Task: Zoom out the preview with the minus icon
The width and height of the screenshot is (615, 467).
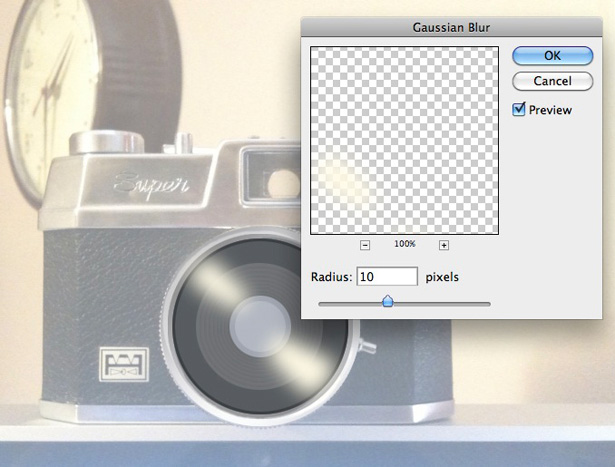Action: click(365, 245)
